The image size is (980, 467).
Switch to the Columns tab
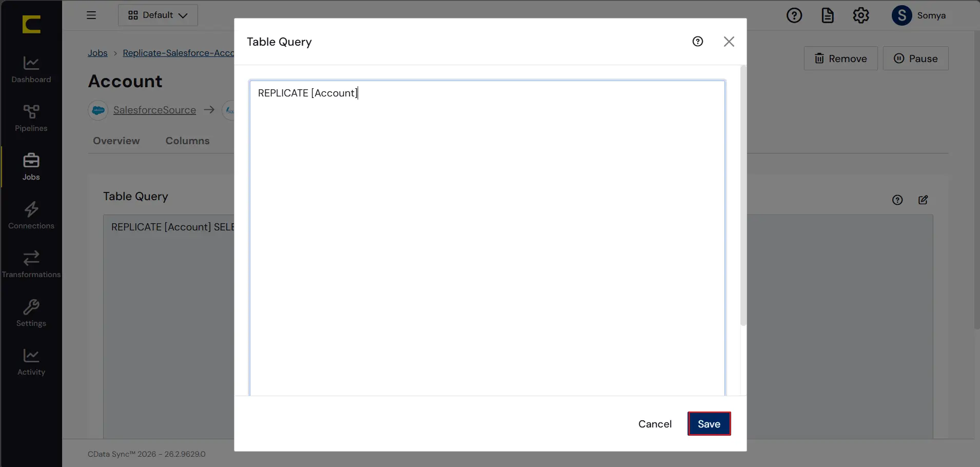click(x=188, y=141)
